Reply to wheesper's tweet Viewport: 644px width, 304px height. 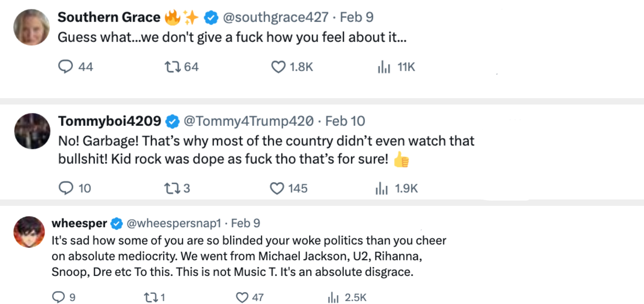pyautogui.click(x=59, y=297)
